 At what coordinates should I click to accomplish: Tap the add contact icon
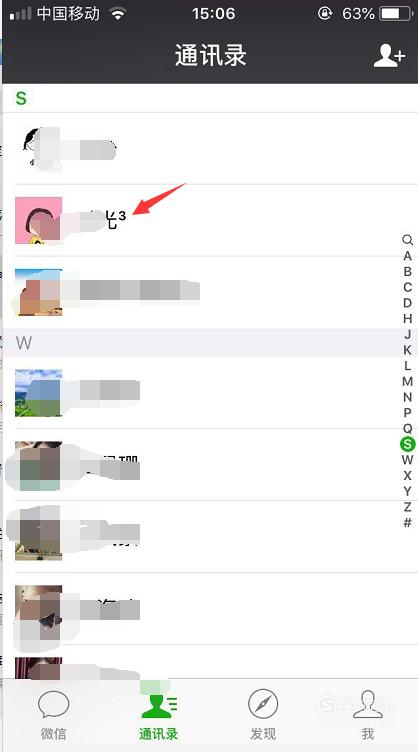[389, 56]
